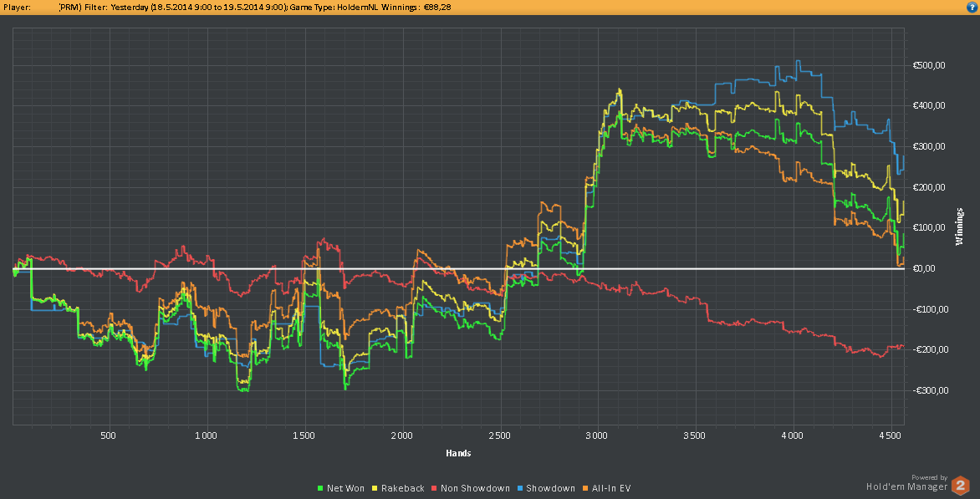This screenshot has height=499, width=980.
Task: Click the Hold'em Manager 2 logo icon
Action: click(x=961, y=485)
